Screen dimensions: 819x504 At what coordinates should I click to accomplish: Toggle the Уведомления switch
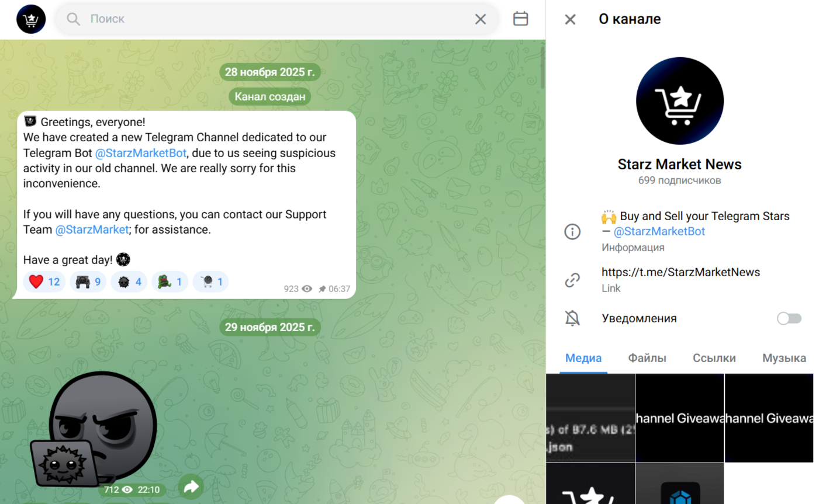[x=789, y=318]
